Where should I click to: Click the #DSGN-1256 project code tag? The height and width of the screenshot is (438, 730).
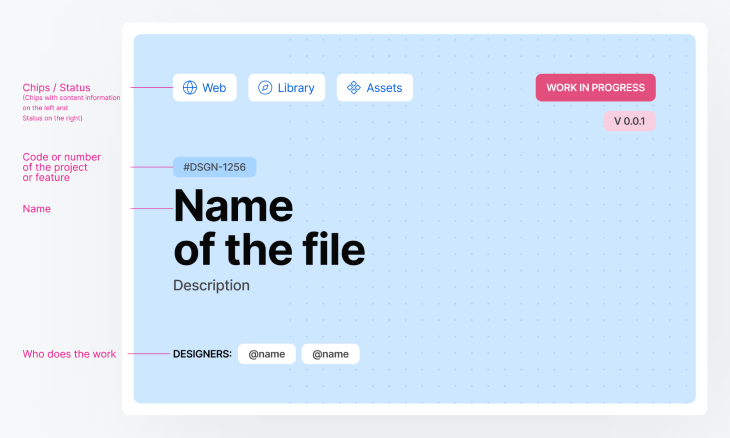215,167
